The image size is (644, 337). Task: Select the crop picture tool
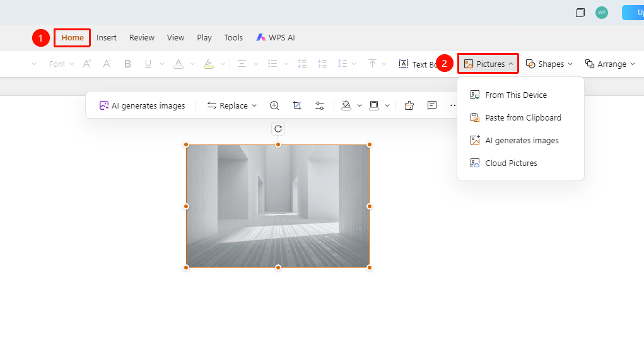click(297, 105)
